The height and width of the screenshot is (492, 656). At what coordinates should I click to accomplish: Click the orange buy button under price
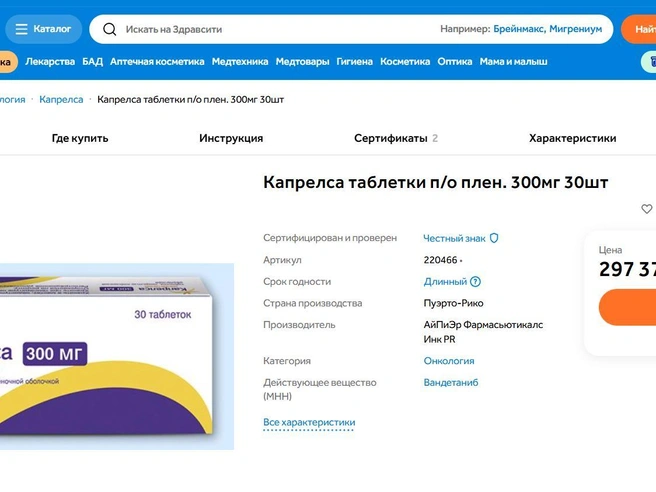click(x=628, y=307)
